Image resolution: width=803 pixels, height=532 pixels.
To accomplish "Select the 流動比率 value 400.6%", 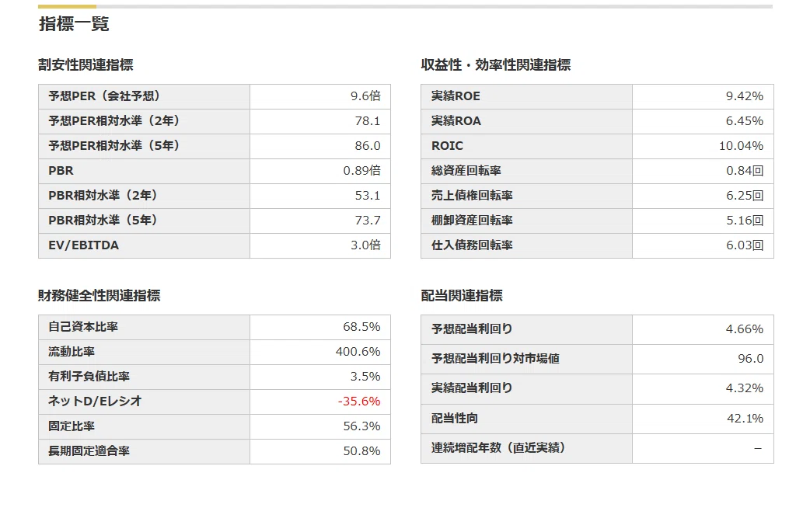I will 358,352.
